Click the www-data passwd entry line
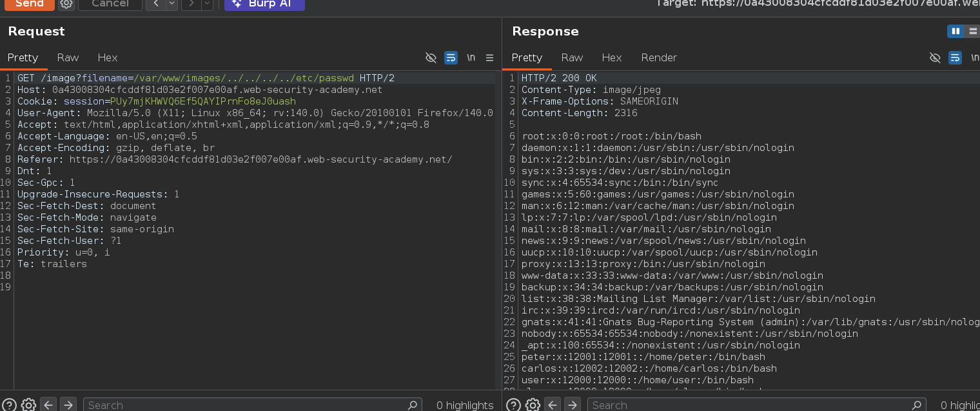The height and width of the screenshot is (411, 980). (x=672, y=276)
